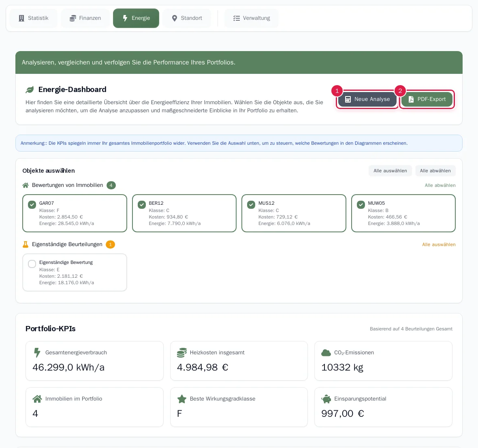Click the Anmerkung info notice
478x448 pixels.
239,143
